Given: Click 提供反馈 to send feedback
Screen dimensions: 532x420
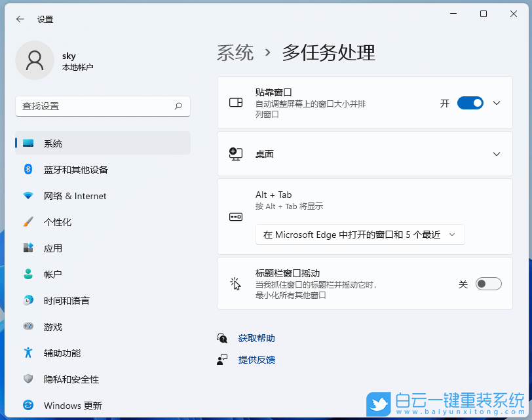Looking at the screenshot, I should click(x=256, y=359).
